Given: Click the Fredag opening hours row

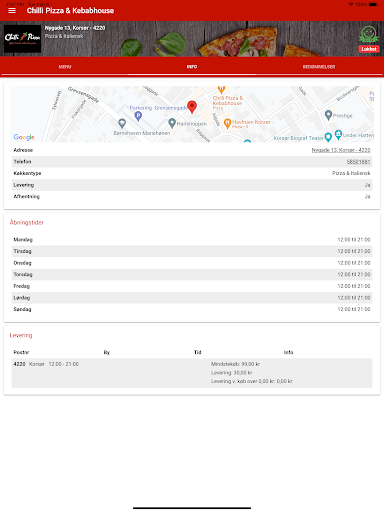Looking at the screenshot, I should click(x=192, y=286).
